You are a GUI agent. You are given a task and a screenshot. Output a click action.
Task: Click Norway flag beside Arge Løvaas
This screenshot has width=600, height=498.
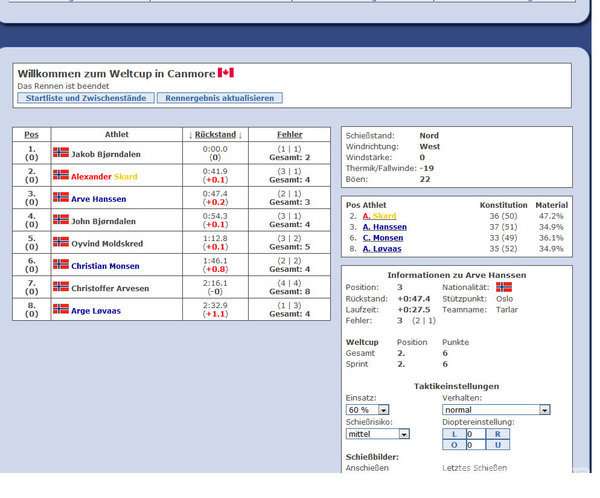(61, 309)
